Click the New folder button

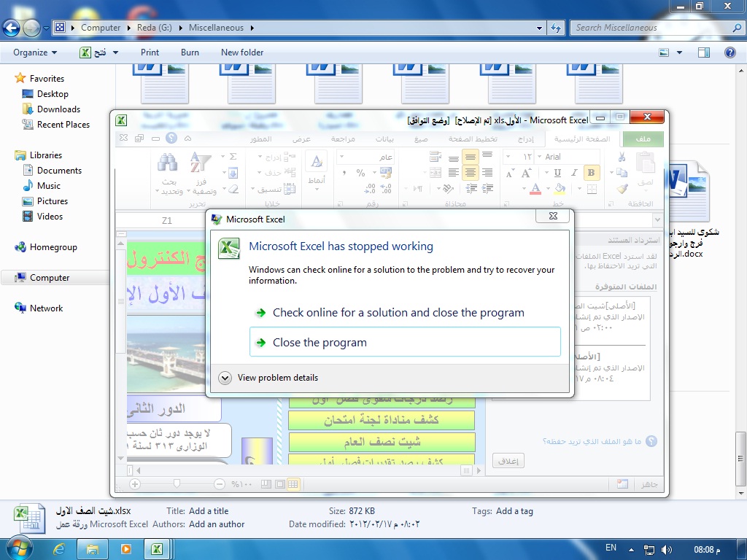click(242, 52)
